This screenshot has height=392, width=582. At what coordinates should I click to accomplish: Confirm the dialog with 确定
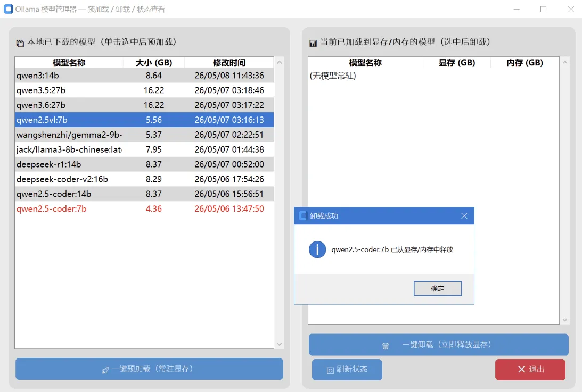coord(438,288)
